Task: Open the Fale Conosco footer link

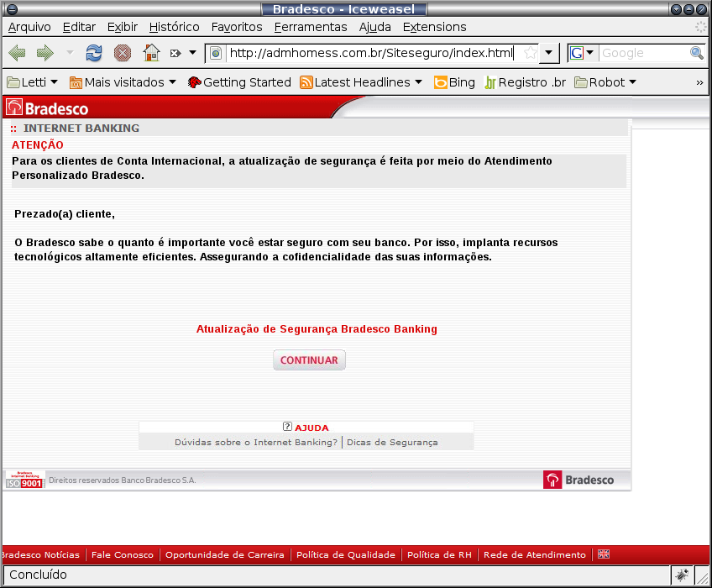Action: pos(123,554)
